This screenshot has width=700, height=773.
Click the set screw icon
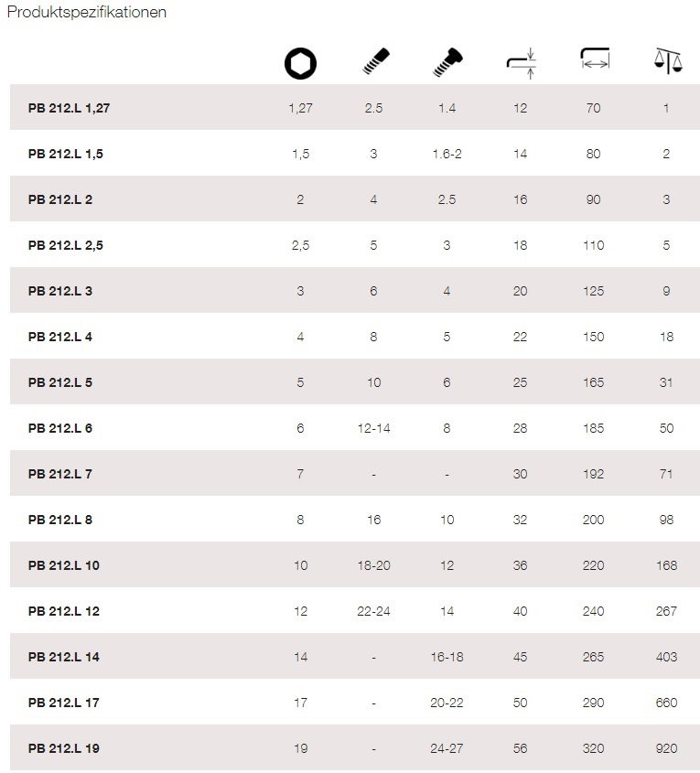coord(376,61)
